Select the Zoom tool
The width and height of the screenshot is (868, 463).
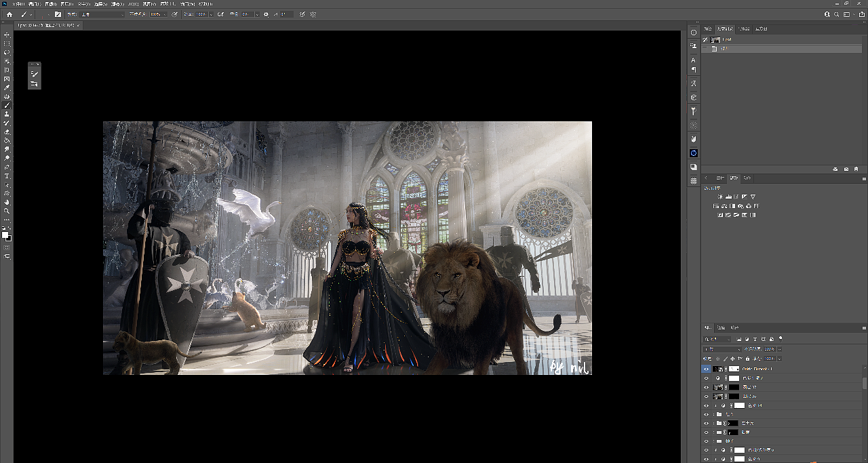7,211
